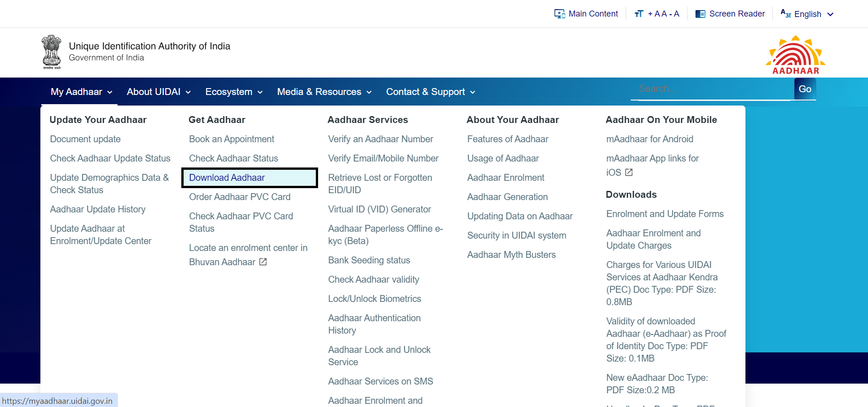Expand the Ecosystem menu
Viewport: 868px width, 407px height.
tap(234, 92)
